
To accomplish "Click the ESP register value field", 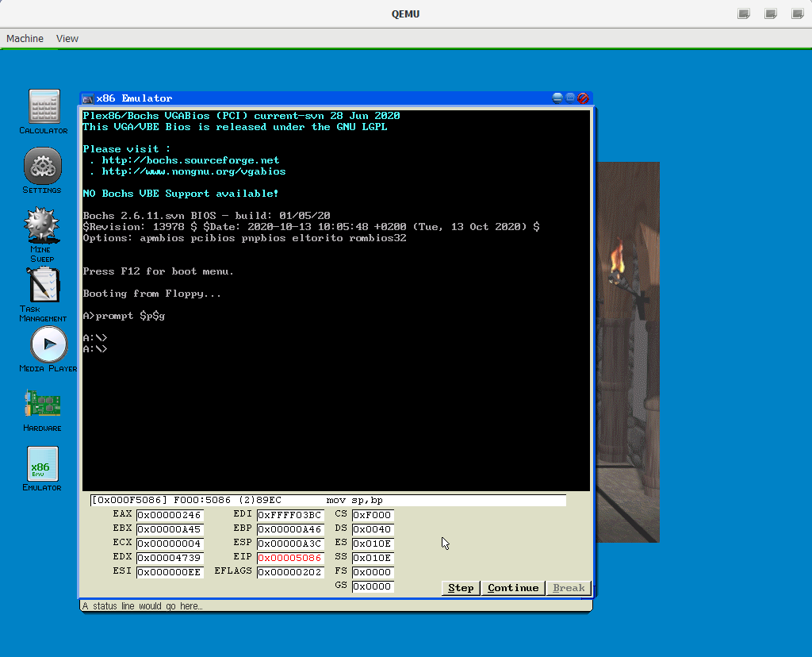I will pos(290,544).
